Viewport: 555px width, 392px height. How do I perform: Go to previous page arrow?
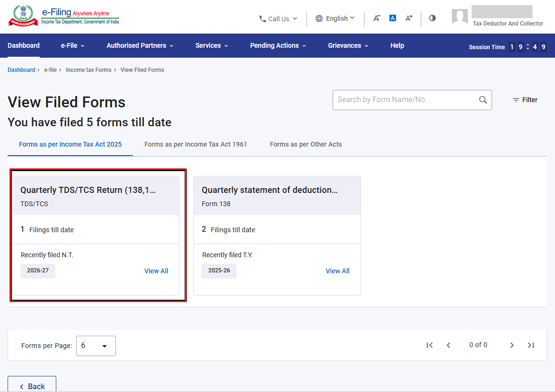pyautogui.click(x=449, y=345)
